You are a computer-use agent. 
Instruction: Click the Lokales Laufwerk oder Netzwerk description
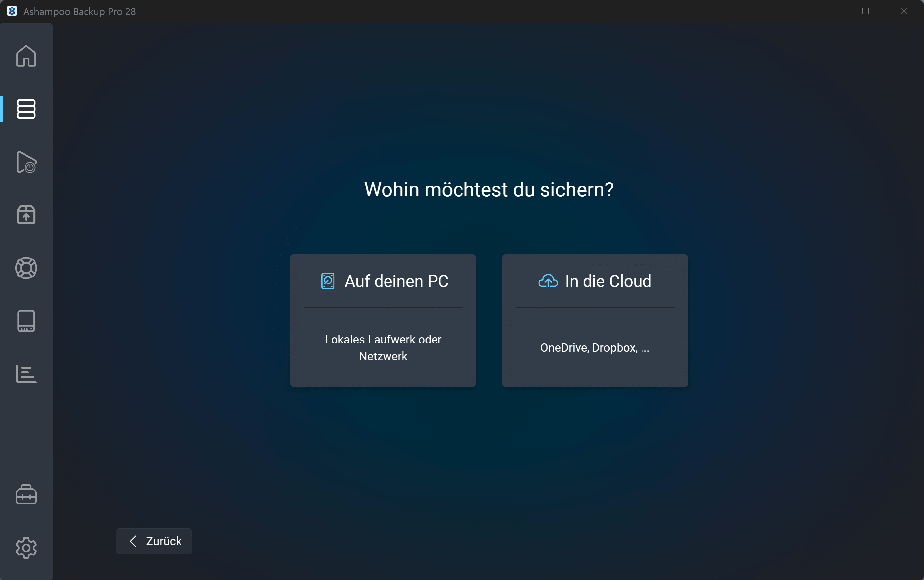point(383,348)
